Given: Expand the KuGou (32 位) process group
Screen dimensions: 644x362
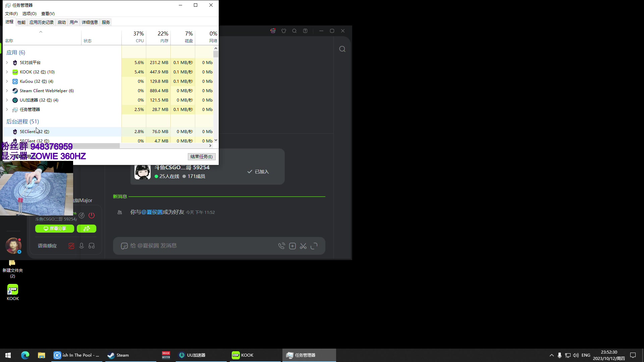Looking at the screenshot, I should tap(7, 81).
